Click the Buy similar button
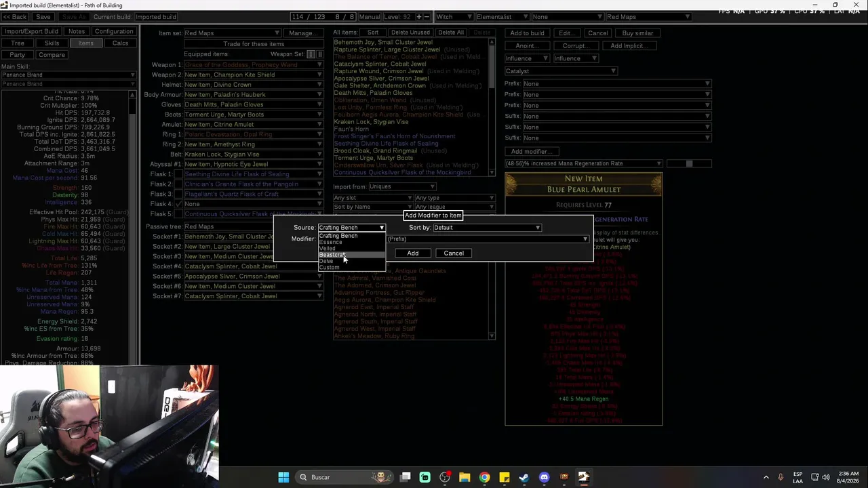868x488 pixels. (637, 33)
